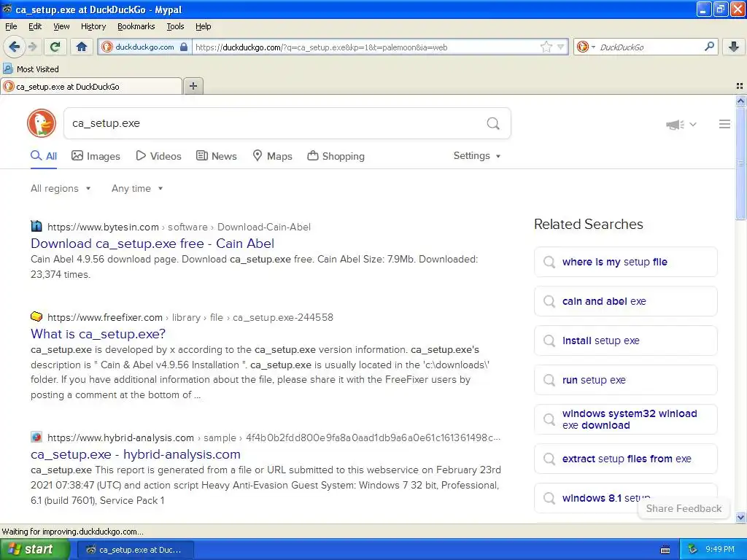This screenshot has width=747, height=560.
Task: Click the browser forward arrow
Action: click(x=32, y=47)
